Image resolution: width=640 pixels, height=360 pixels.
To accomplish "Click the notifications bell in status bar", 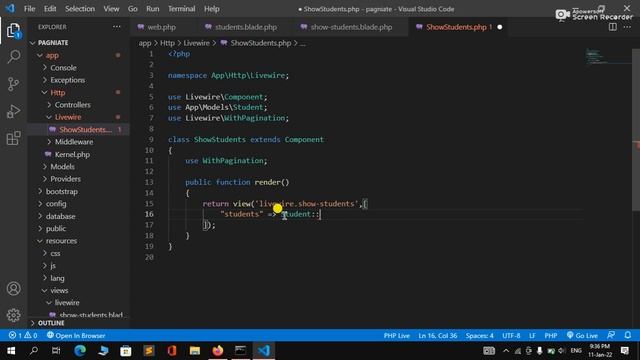I will coord(627,336).
